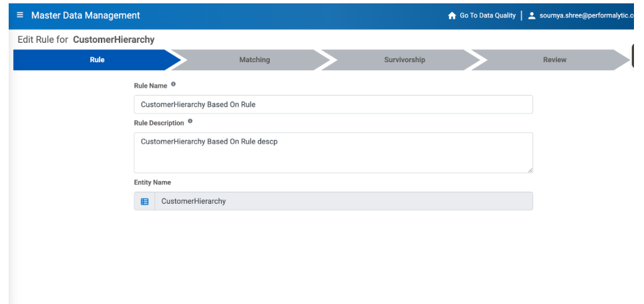Screen dimensions: 644x304
Task: Click the Edit Rule for CustomerHierarchy heading
Action: click(x=86, y=40)
